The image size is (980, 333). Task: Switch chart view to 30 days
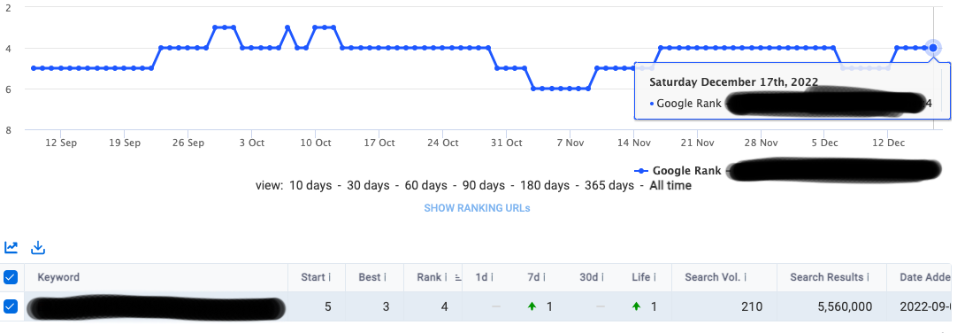tap(368, 186)
